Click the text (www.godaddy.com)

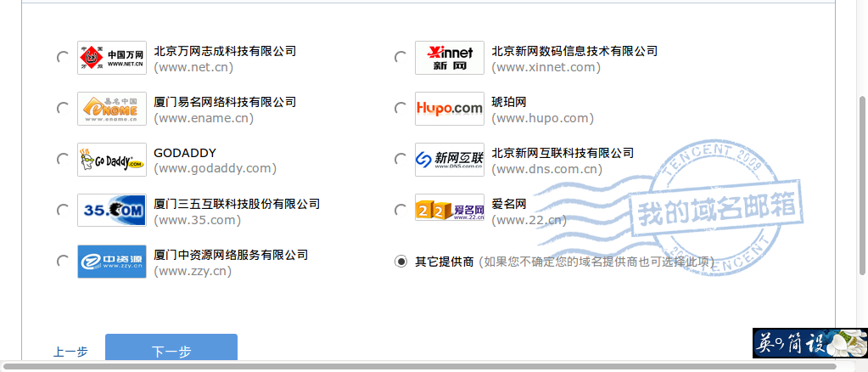click(x=216, y=169)
